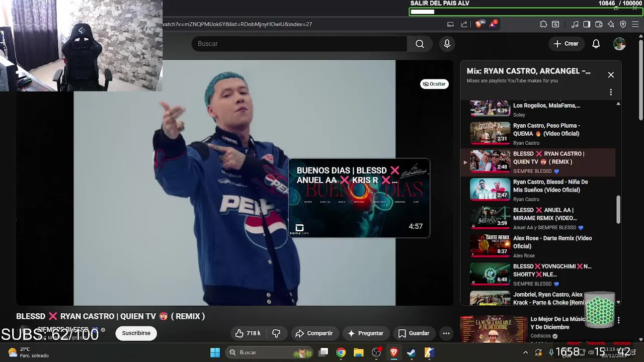
Task: Click the share page icon in address bar
Action: point(464,24)
